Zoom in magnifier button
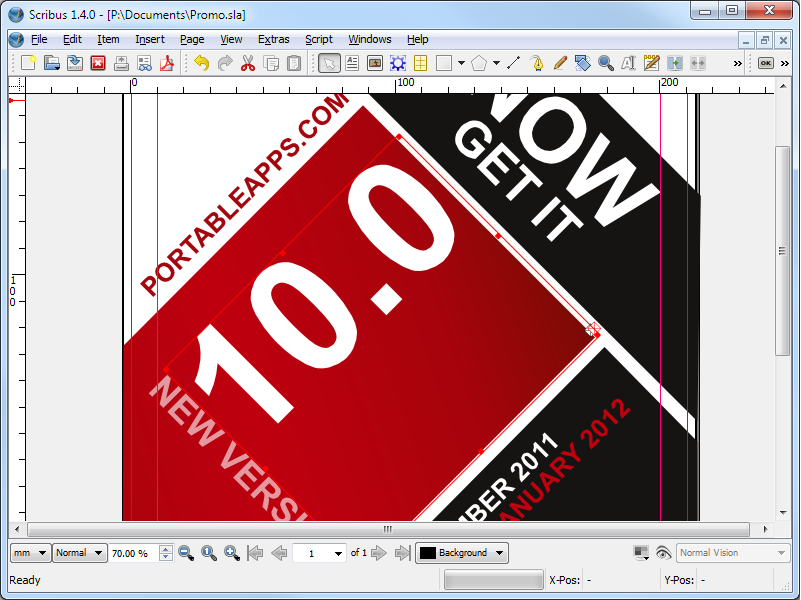The image size is (801, 600). pos(232,553)
